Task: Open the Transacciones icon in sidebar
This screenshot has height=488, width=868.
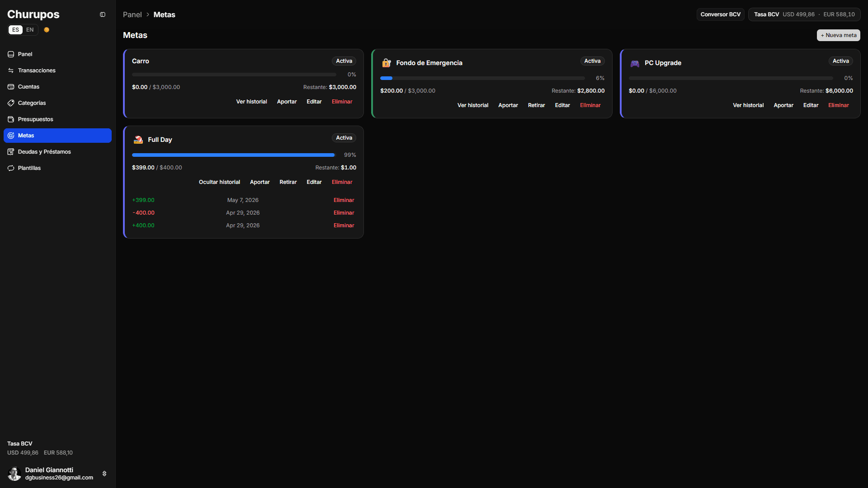Action: point(11,70)
